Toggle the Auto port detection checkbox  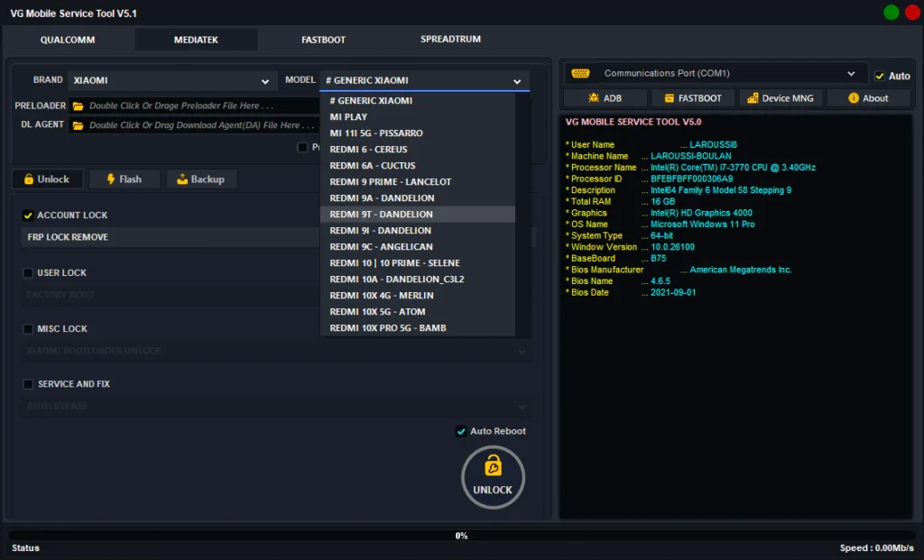click(879, 76)
